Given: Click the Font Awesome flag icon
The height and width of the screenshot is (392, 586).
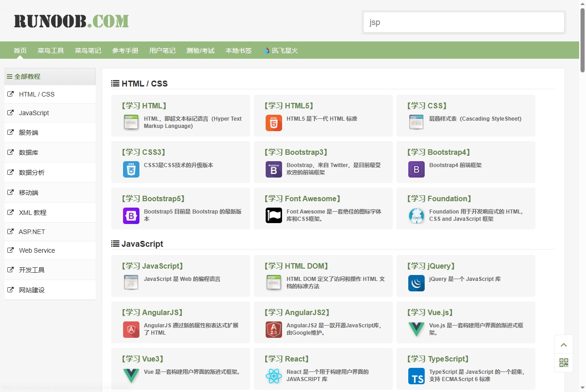Looking at the screenshot, I should (x=274, y=216).
